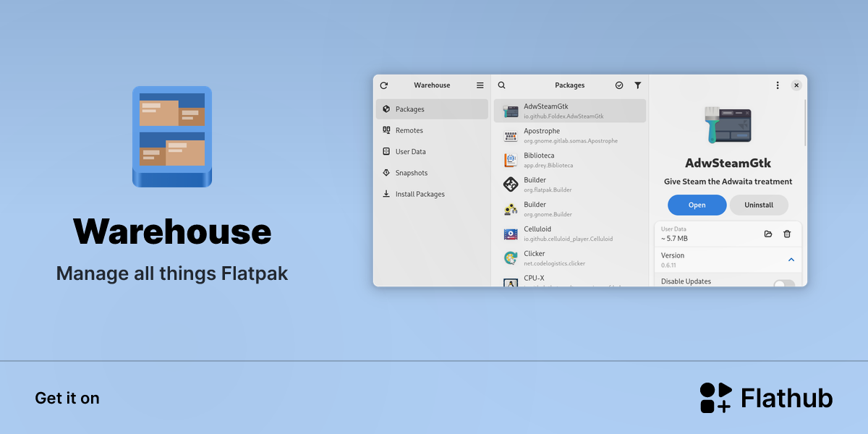The height and width of the screenshot is (434, 868).
Task: Open the user data folder icon
Action: click(768, 234)
